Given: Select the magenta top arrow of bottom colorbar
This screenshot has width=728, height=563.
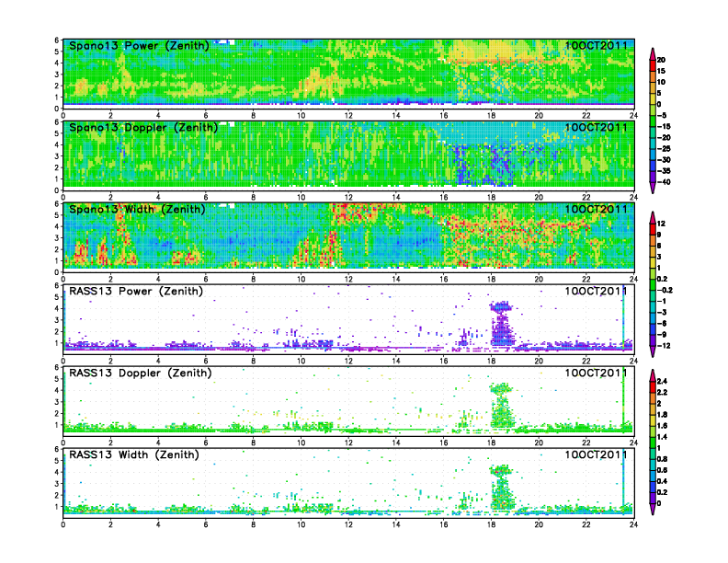Looking at the screenshot, I should point(653,374).
